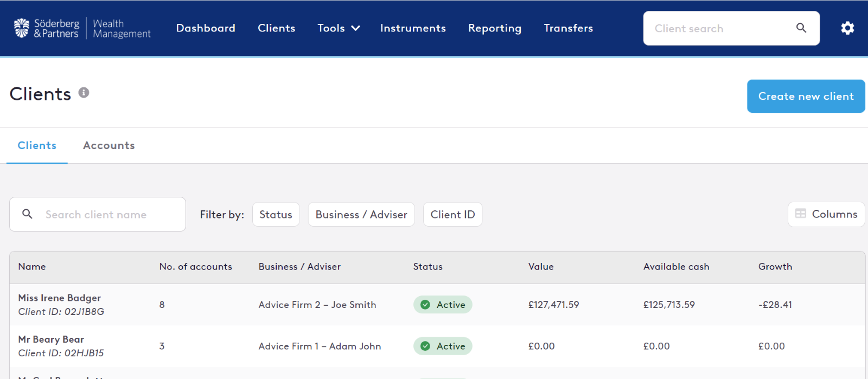Expand the Tools dropdown menu
This screenshot has height=379, width=868.
point(339,28)
